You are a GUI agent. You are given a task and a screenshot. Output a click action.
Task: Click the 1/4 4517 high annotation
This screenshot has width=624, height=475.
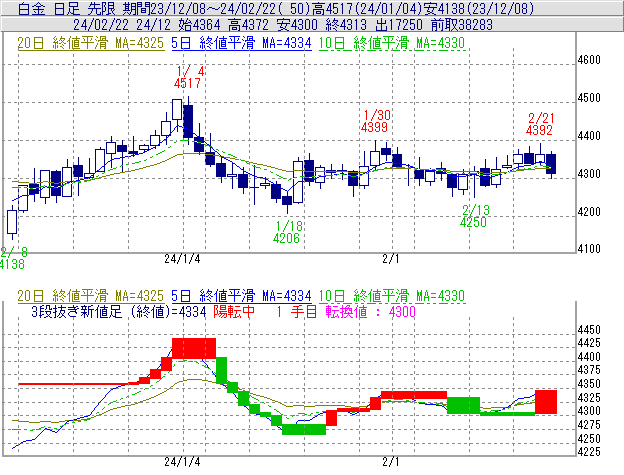point(188,77)
